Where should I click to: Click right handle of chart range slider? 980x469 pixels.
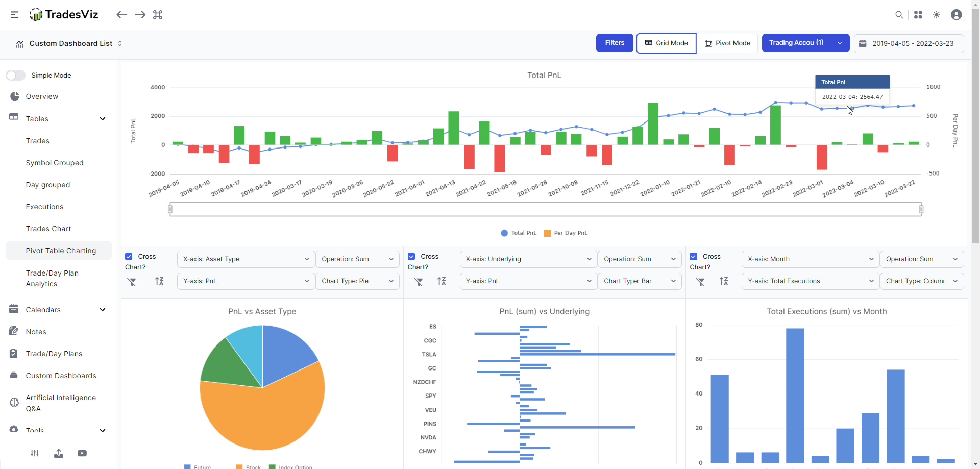coord(921,209)
